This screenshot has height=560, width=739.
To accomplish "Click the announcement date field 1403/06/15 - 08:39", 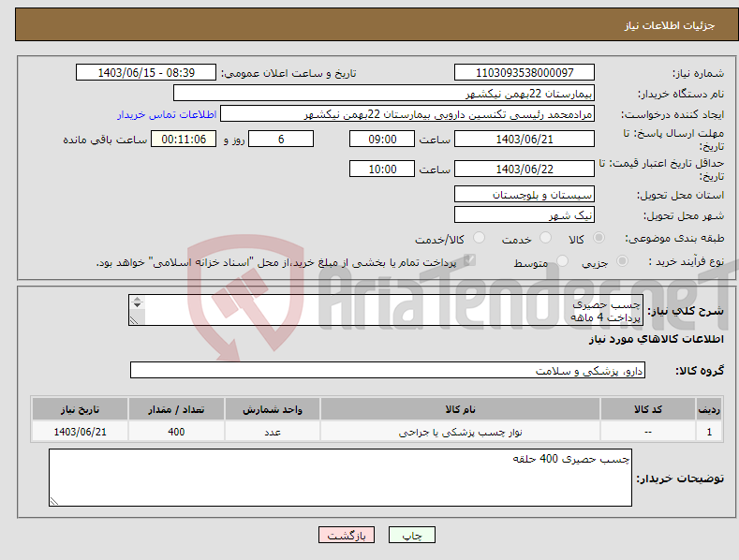I will (x=146, y=73).
